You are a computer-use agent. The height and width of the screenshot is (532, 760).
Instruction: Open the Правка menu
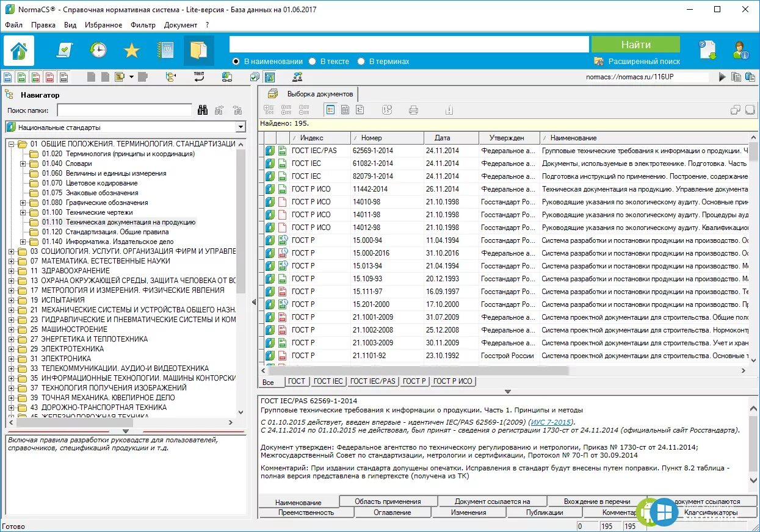[43, 25]
